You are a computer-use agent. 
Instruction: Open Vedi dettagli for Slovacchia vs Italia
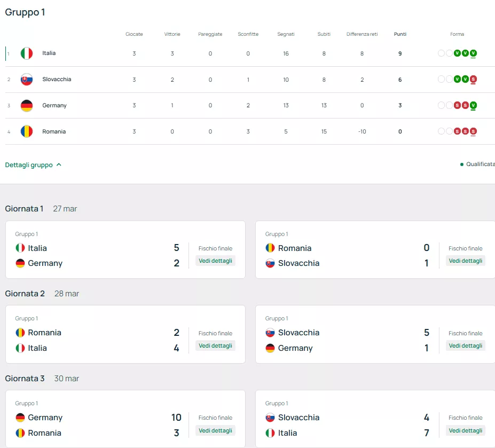465,430
